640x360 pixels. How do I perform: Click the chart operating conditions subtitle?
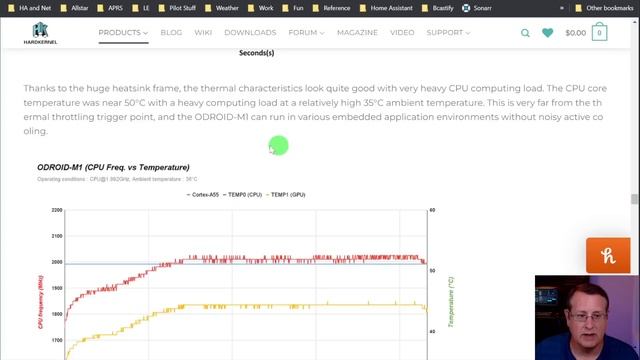(x=117, y=179)
